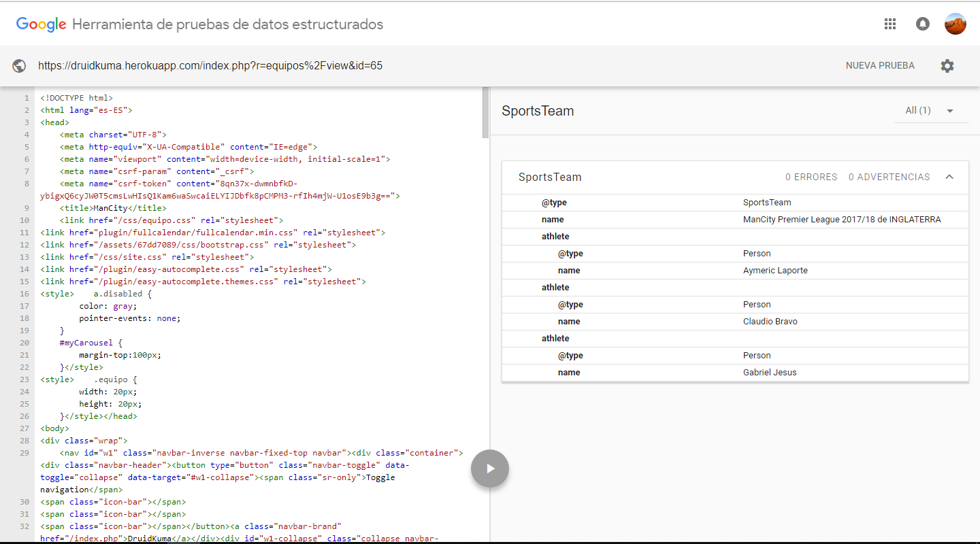The width and height of the screenshot is (980, 544).
Task: Select the Aymeric Laporte name value
Action: tap(775, 271)
